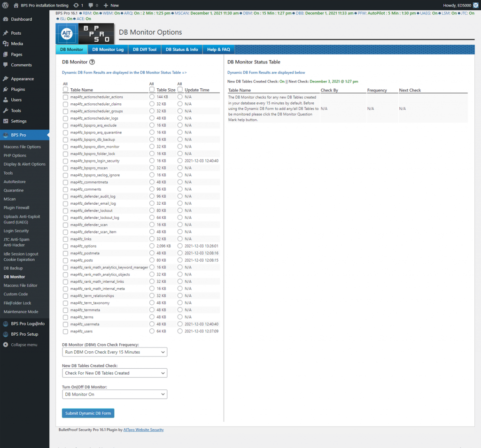The width and height of the screenshot is (481, 448).
Task: Click the BPS Pro Logs|Info icon
Action: [6, 324]
